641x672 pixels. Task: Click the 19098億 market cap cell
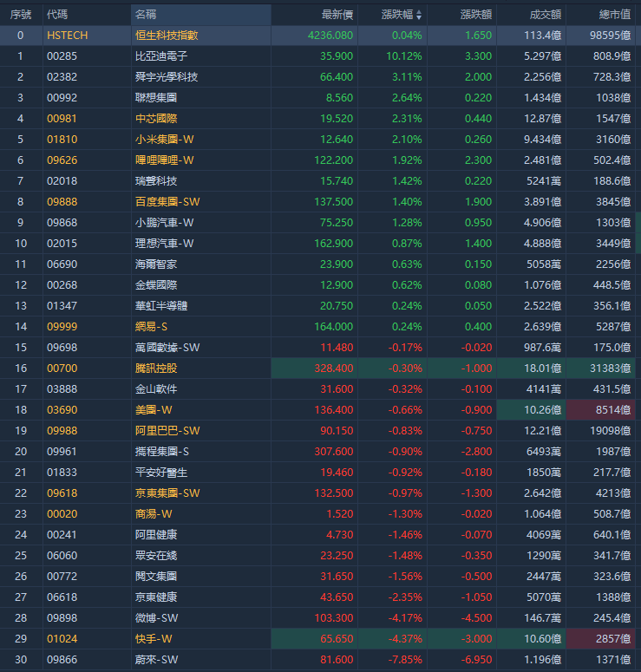[610, 431]
